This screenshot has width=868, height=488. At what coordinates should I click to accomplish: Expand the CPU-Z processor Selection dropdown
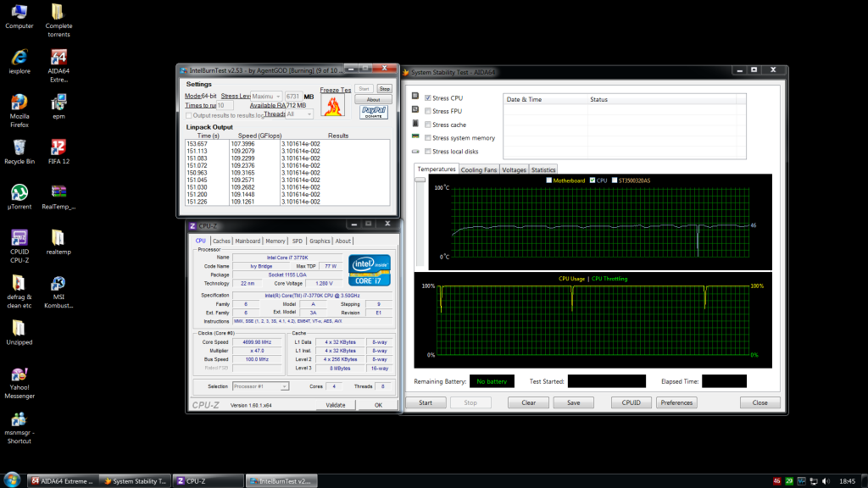tap(260, 386)
